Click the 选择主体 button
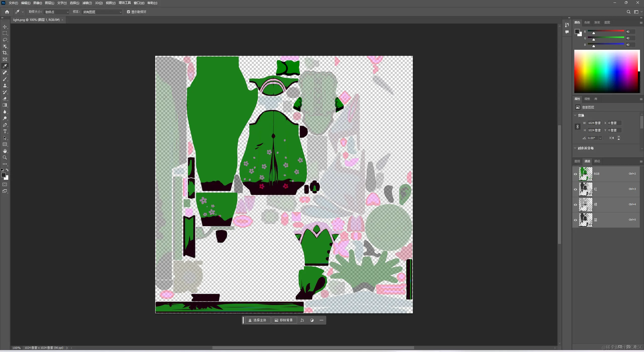 (257, 320)
